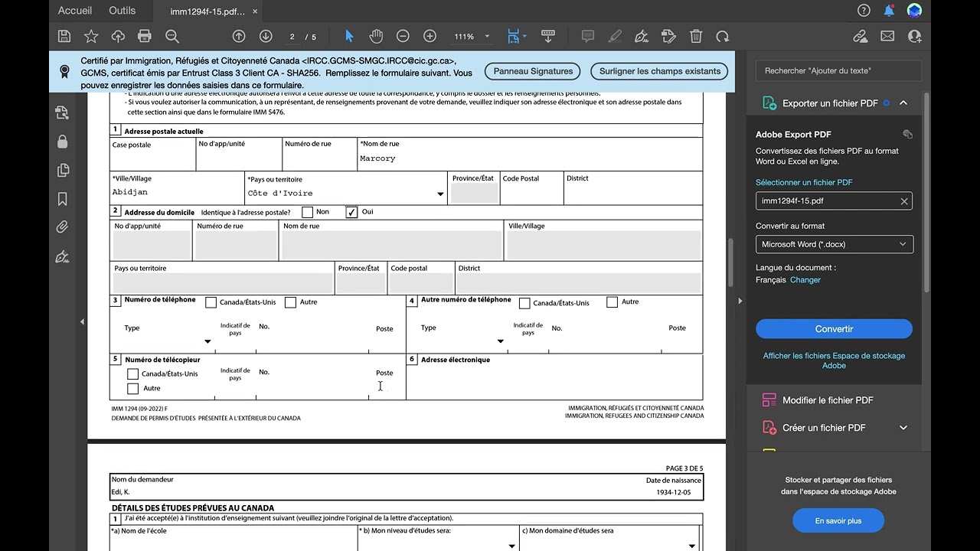The height and width of the screenshot is (551, 980).
Task: Add a comment note
Action: point(588,36)
